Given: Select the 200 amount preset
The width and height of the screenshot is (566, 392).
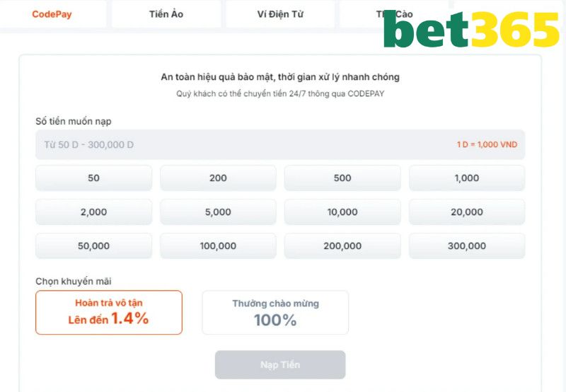Looking at the screenshot, I should click(x=218, y=178).
